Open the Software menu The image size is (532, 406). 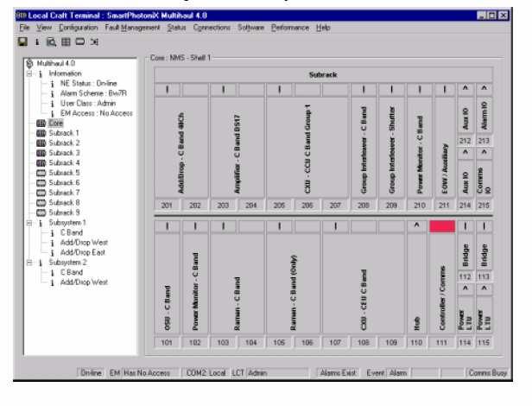(x=250, y=28)
